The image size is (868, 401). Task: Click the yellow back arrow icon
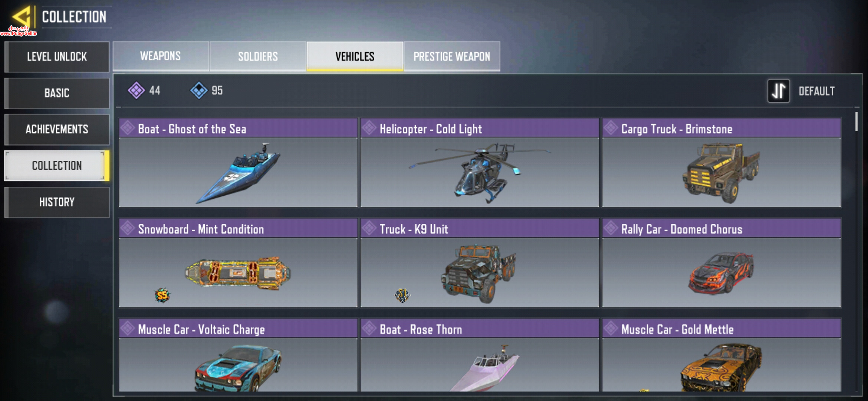click(x=21, y=16)
